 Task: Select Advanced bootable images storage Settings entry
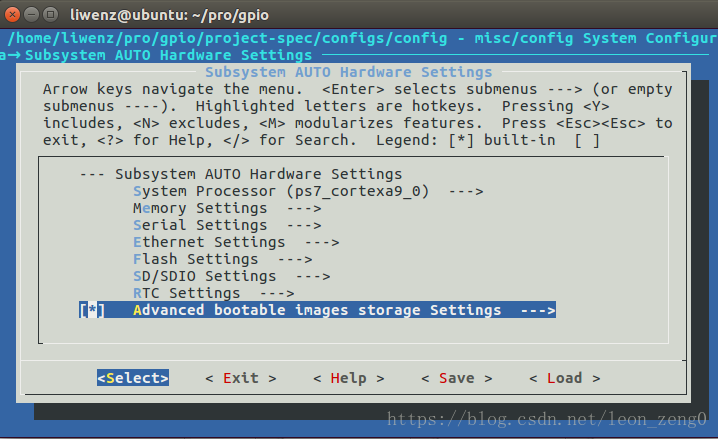pyautogui.click(x=317, y=310)
